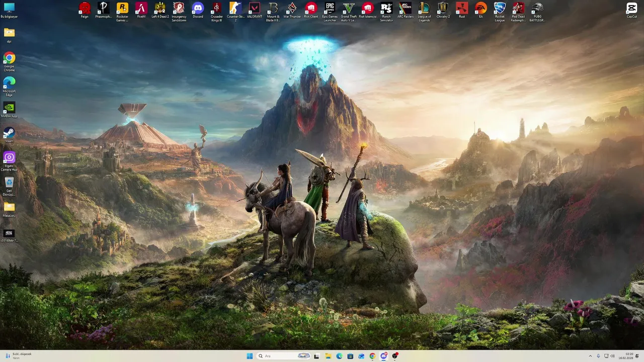Open the VALORANT desktop icon

255,11
